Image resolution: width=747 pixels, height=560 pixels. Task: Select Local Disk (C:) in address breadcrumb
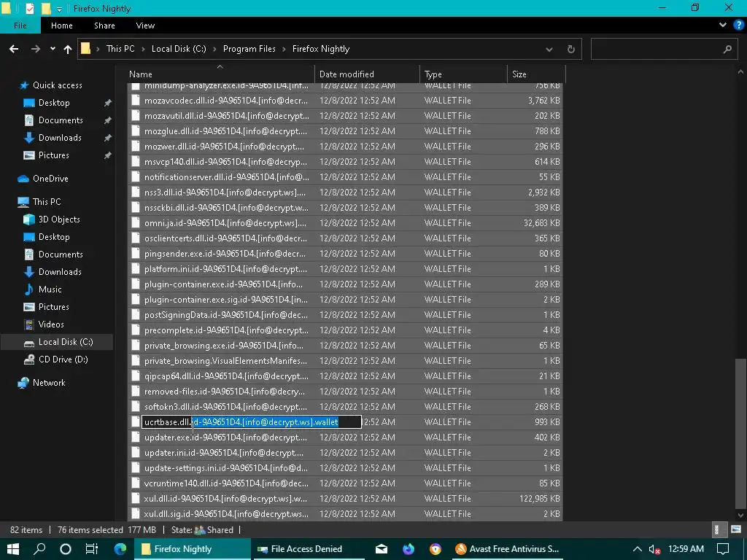(x=179, y=49)
